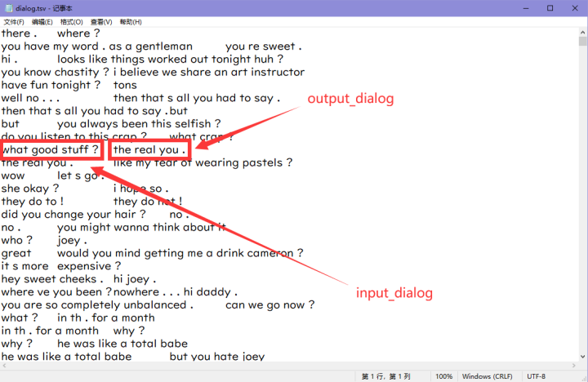Click the UTF-8 encoding status entry
588x382 pixels.
click(x=537, y=376)
